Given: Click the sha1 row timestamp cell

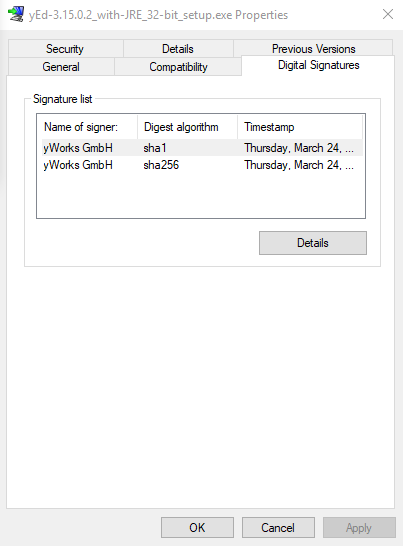Looking at the screenshot, I should (x=299, y=148).
